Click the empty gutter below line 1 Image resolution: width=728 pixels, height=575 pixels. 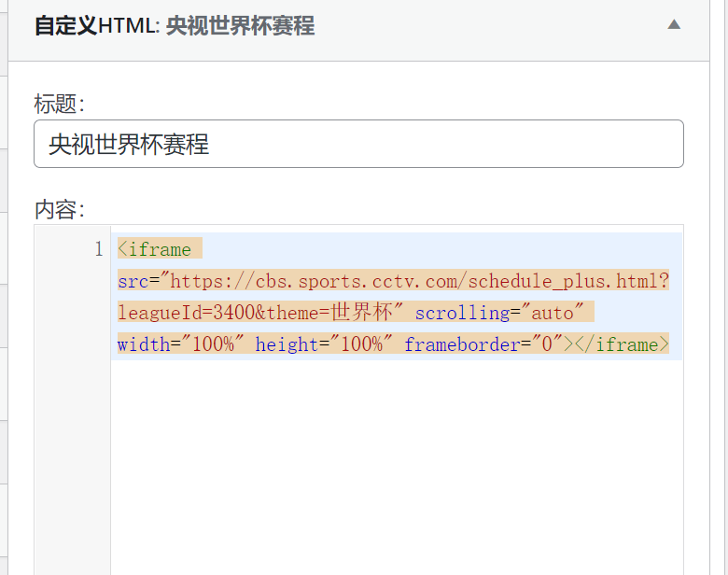(73, 465)
